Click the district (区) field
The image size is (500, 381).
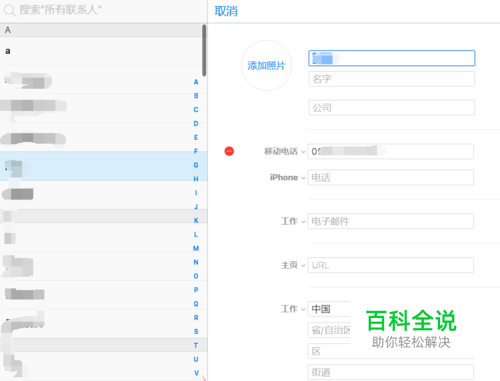point(391,351)
